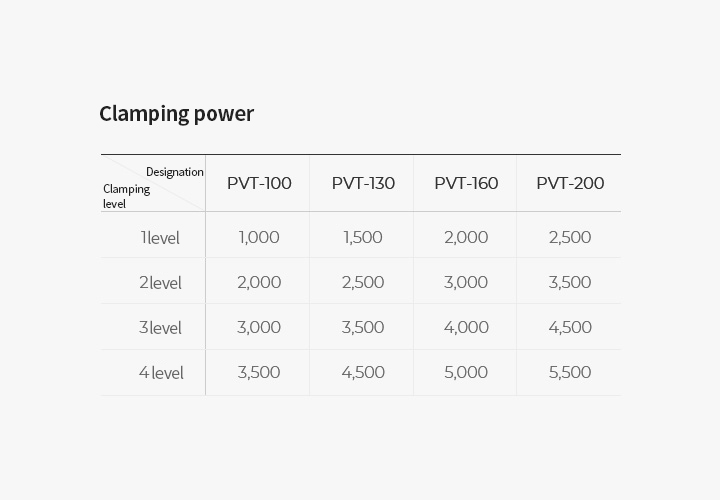The height and width of the screenshot is (500, 720).
Task: Select the PVT-200 column header
Action: coord(570,183)
